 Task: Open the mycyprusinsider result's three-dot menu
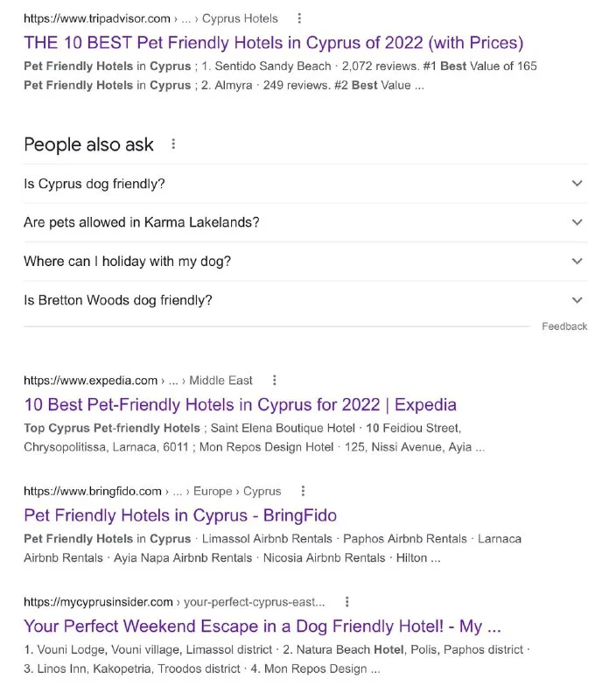(346, 602)
